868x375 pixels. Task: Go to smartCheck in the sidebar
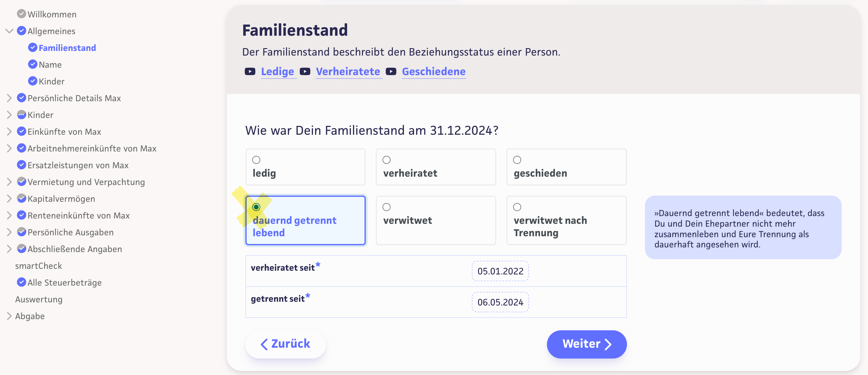pyautogui.click(x=38, y=266)
